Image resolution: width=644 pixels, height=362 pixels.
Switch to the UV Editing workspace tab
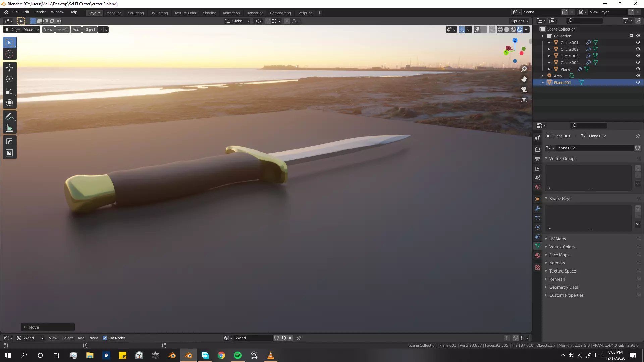pos(159,13)
